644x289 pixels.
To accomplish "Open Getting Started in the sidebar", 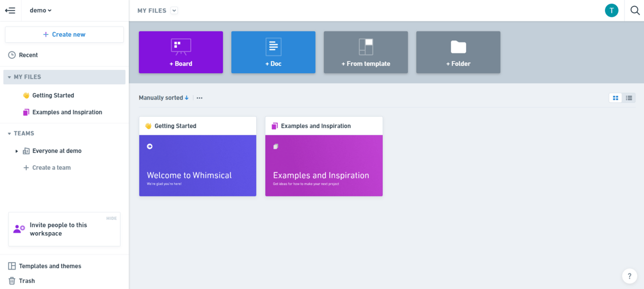I will [x=53, y=95].
